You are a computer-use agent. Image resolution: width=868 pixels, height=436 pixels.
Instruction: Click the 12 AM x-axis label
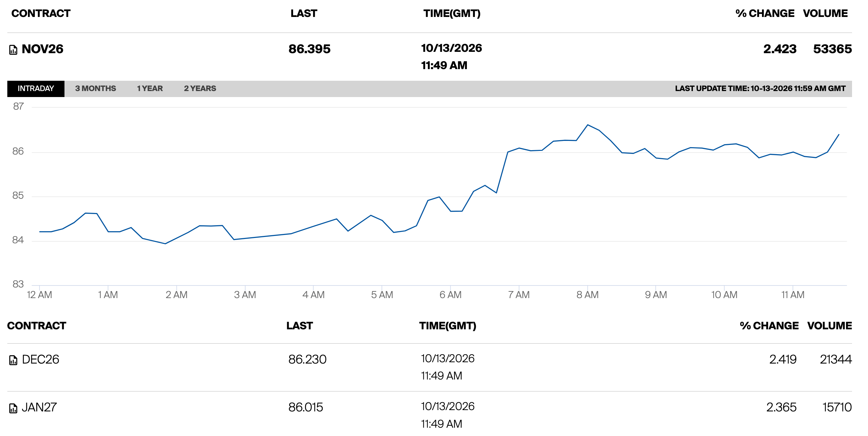coord(40,295)
